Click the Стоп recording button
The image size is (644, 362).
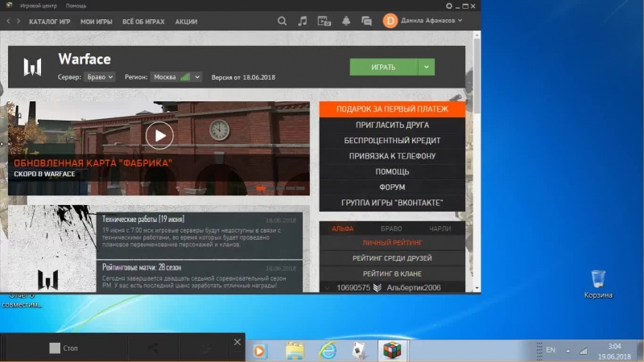(x=64, y=348)
